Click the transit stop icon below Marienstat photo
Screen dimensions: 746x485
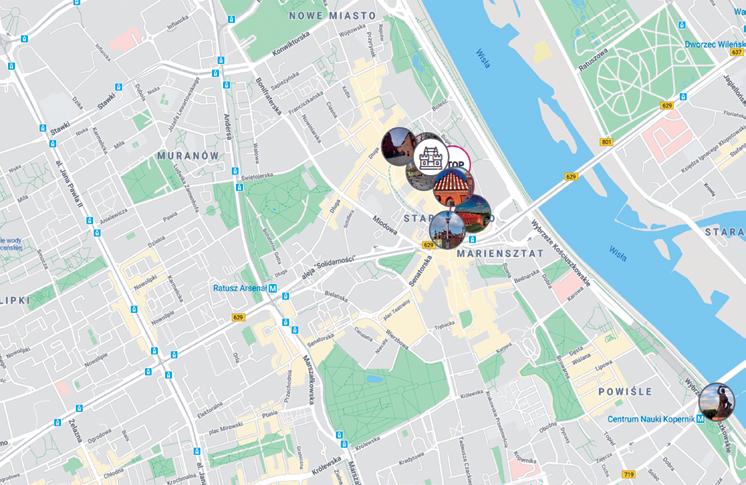[473, 239]
